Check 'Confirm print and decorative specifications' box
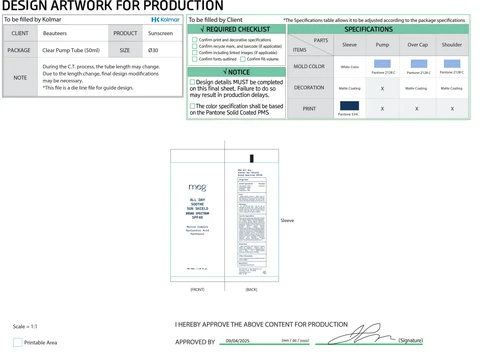This screenshot has height=361, width=480. [x=195, y=40]
